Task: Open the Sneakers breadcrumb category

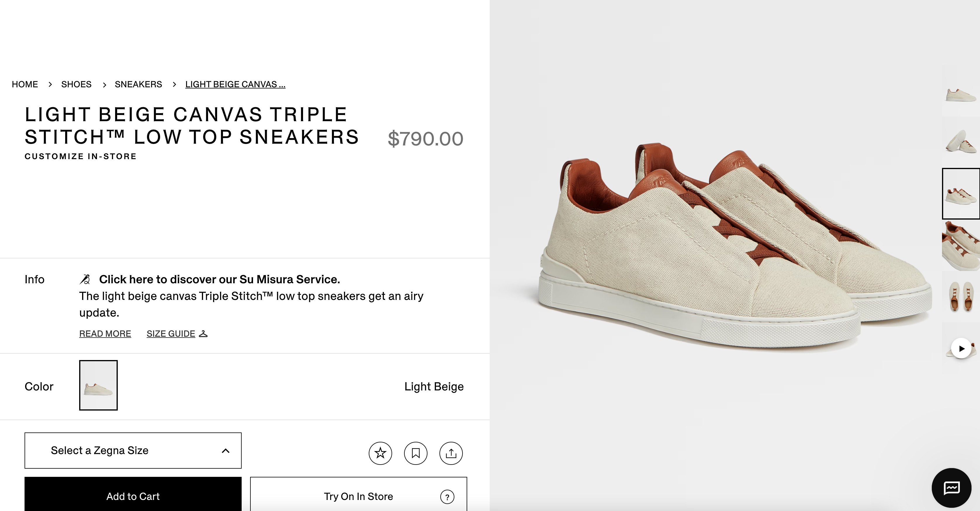Action: pyautogui.click(x=138, y=84)
